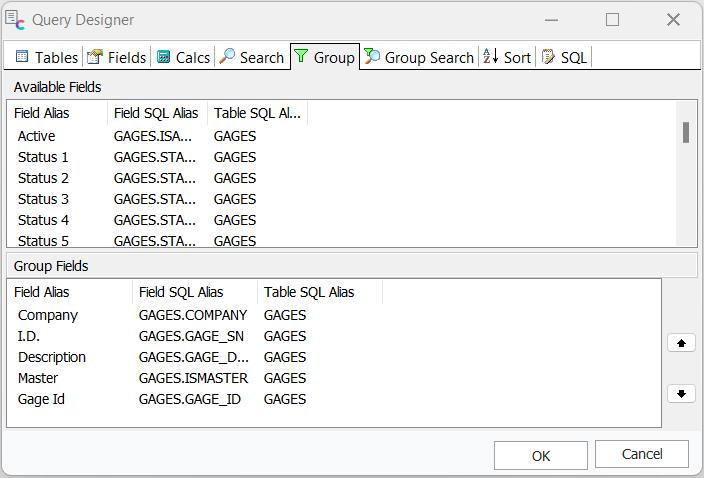The width and height of the screenshot is (704, 478).
Task: Move selected group field up
Action: click(681, 343)
